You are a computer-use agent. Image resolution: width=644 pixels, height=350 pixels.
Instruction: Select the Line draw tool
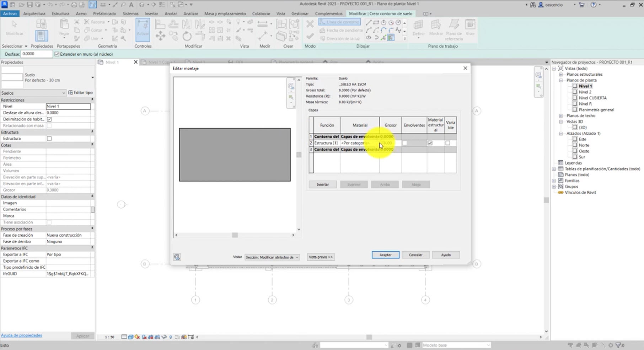tap(369, 22)
